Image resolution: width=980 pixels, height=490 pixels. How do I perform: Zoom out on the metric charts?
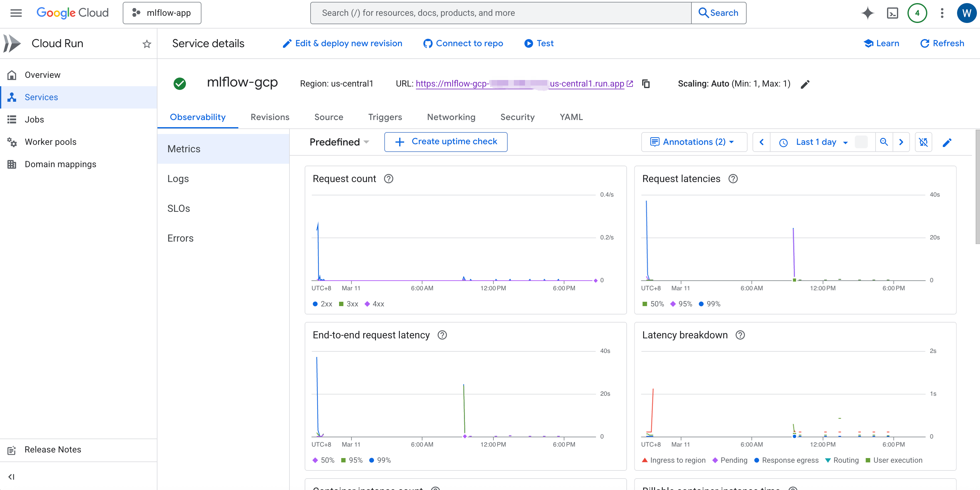click(x=884, y=142)
